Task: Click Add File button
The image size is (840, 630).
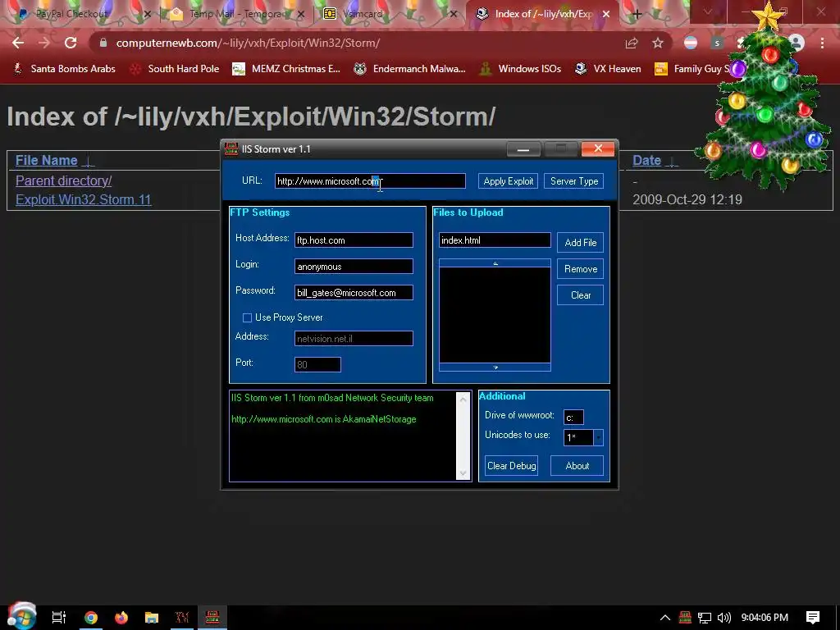Action: click(580, 243)
